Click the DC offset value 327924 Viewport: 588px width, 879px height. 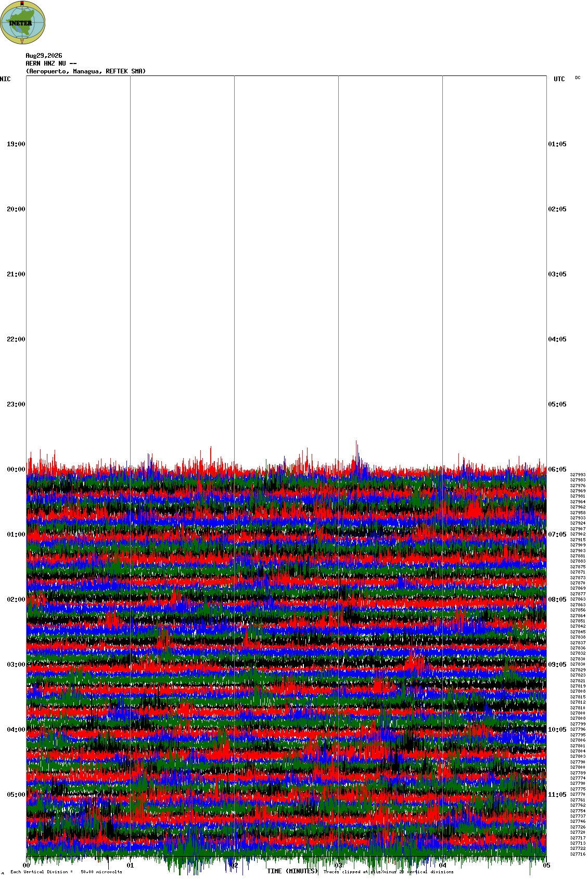point(578,523)
